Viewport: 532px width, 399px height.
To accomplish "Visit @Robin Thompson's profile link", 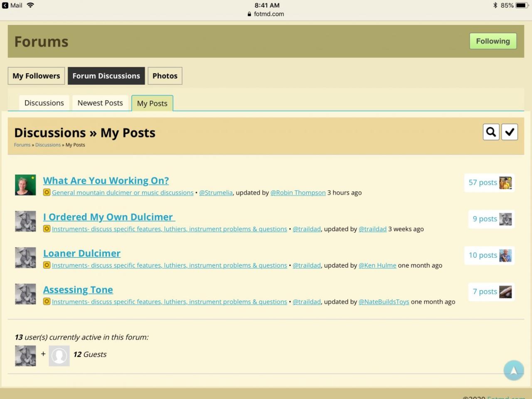I will click(x=298, y=193).
